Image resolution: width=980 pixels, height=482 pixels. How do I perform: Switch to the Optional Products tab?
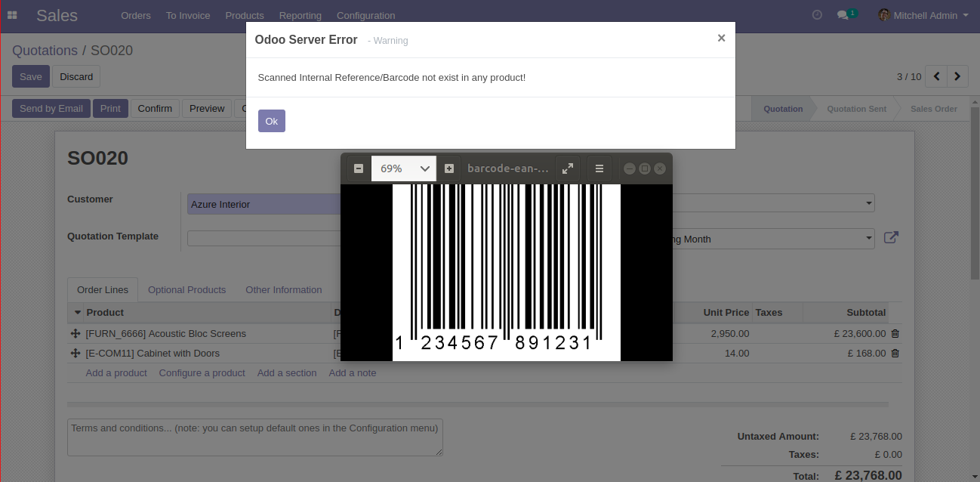[x=186, y=289]
